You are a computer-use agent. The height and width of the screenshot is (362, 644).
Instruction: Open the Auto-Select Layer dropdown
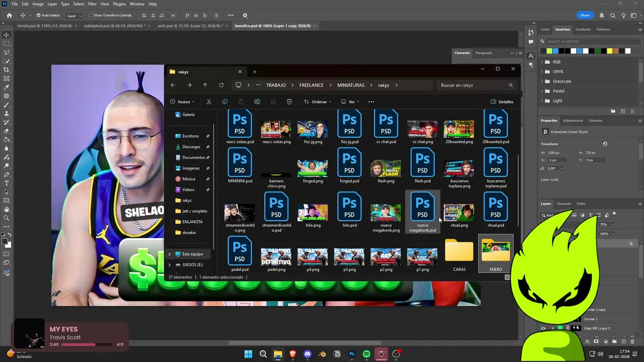point(74,16)
